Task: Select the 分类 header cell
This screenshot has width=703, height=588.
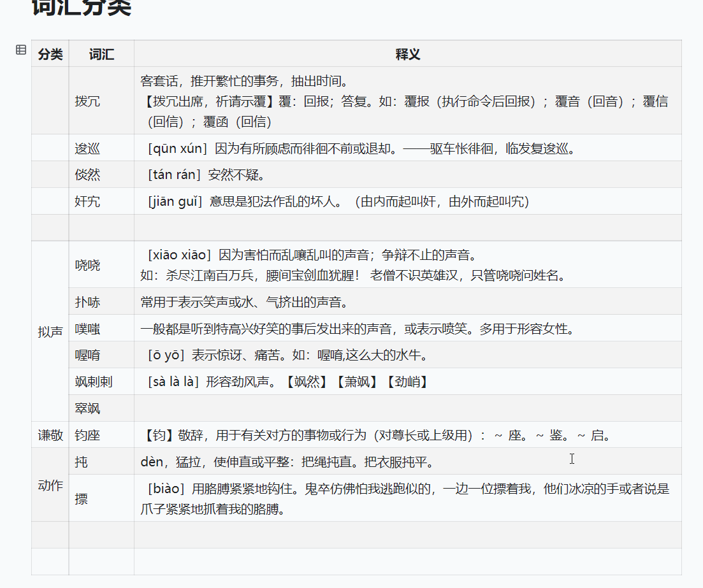Action: [50, 54]
